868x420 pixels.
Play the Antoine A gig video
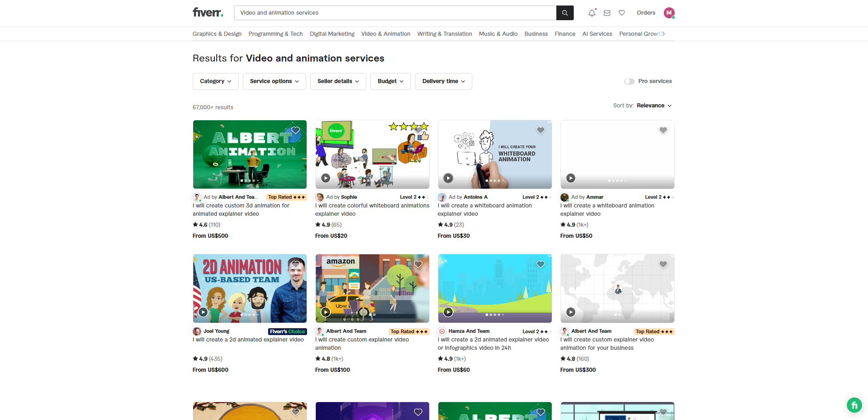coord(448,178)
